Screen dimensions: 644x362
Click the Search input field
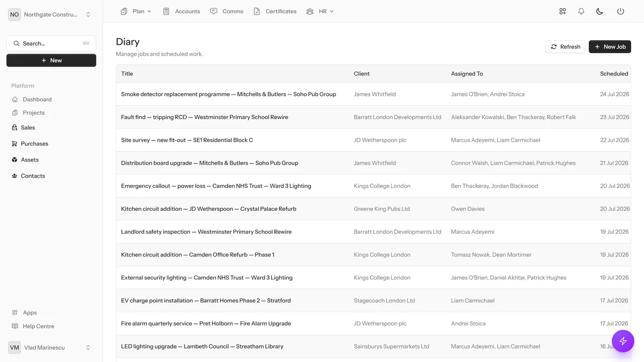[x=52, y=43]
